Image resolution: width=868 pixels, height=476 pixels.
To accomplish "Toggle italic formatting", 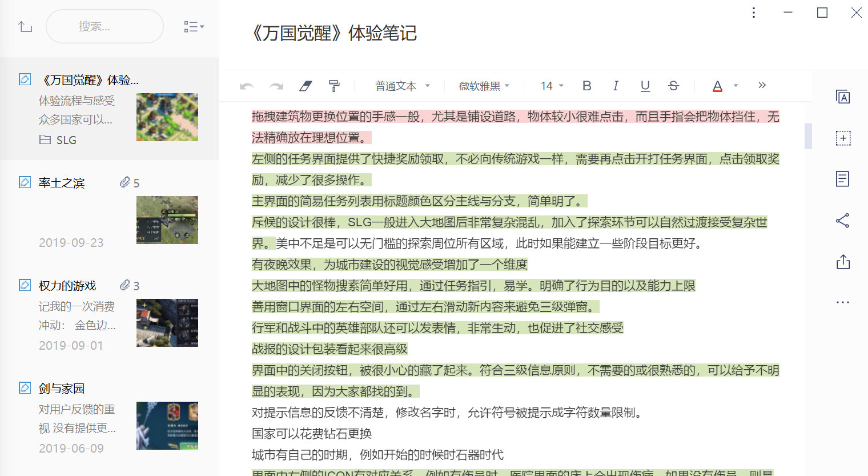I will click(x=616, y=86).
